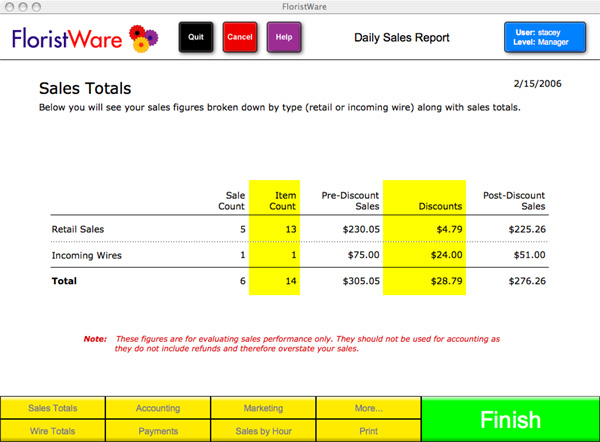The height and width of the screenshot is (442, 600).
Task: Select the Retail Sales row label
Action: point(79,229)
